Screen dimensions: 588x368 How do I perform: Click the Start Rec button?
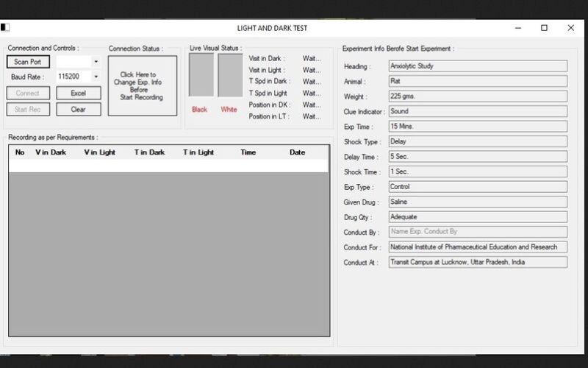(x=28, y=110)
